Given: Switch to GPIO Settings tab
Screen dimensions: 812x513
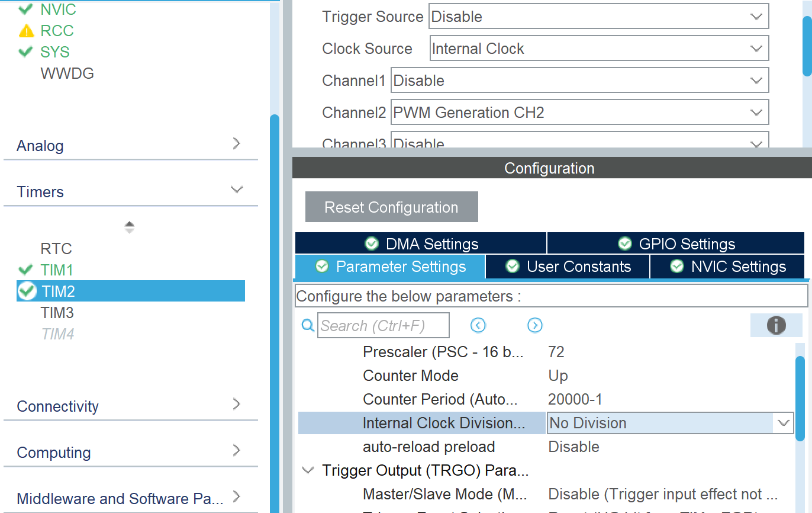Looking at the screenshot, I should pos(676,243).
